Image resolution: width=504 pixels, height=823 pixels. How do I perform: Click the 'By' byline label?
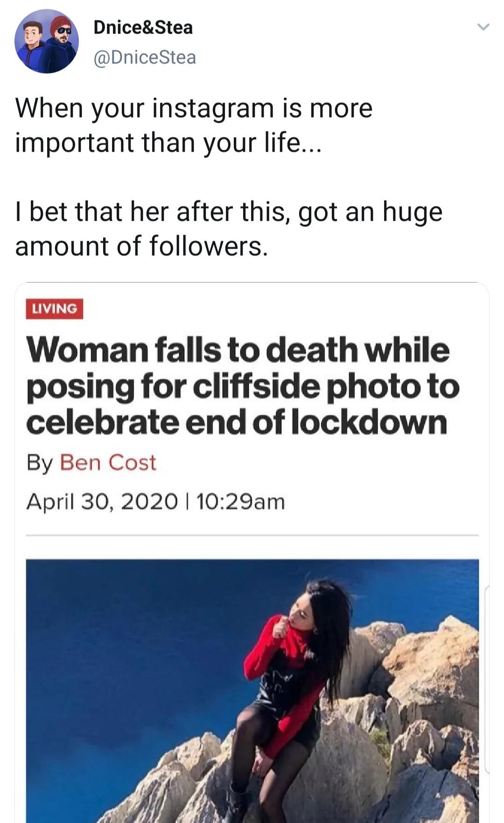tap(40, 464)
